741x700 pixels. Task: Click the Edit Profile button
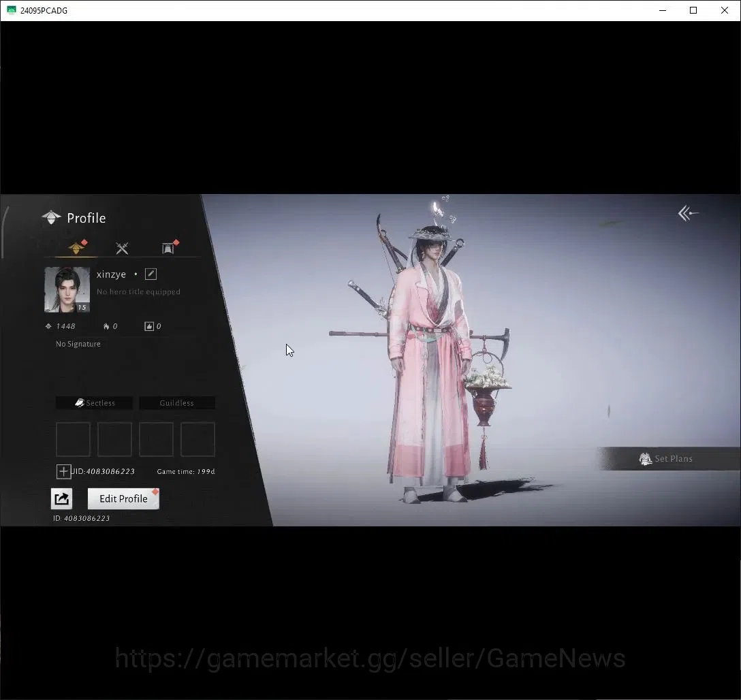click(x=123, y=499)
